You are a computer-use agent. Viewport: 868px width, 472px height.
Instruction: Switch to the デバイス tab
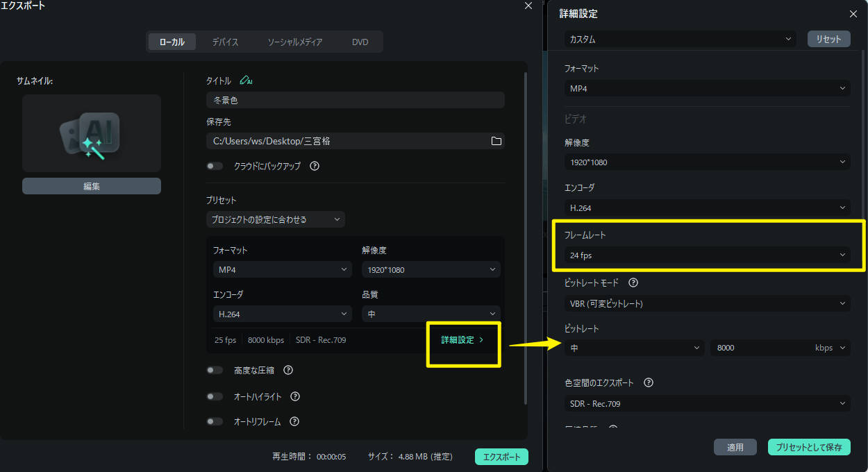(x=224, y=42)
